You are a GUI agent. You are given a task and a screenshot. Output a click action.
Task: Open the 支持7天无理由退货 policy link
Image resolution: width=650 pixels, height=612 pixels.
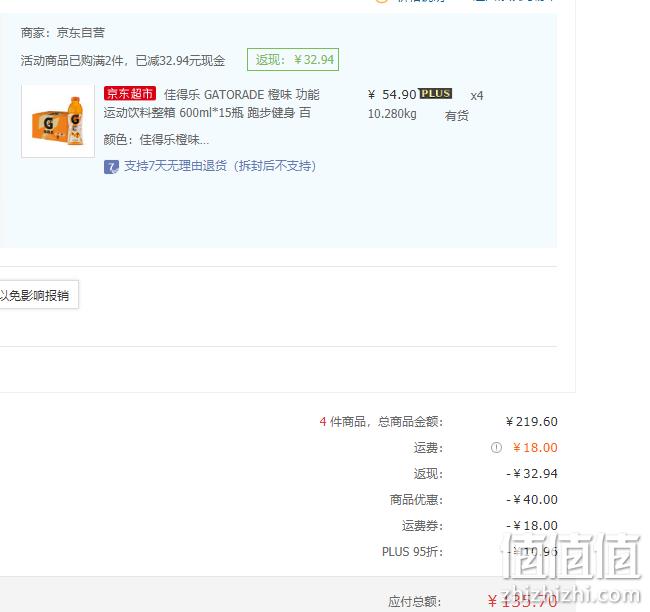[220, 166]
